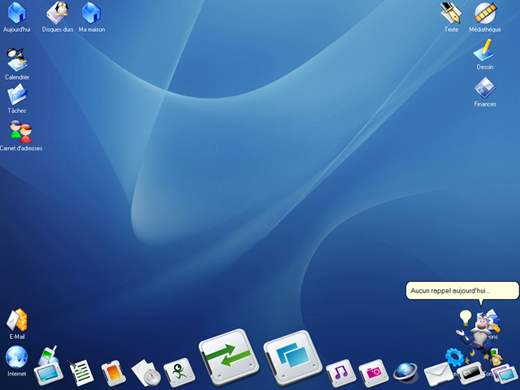Open the green checklist dock icon
Screen dimensions: 520x390
(80, 372)
